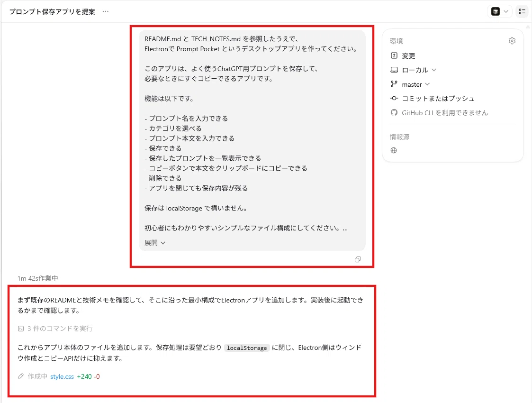
Task: Click the ローカル laptop icon
Action: (x=394, y=70)
